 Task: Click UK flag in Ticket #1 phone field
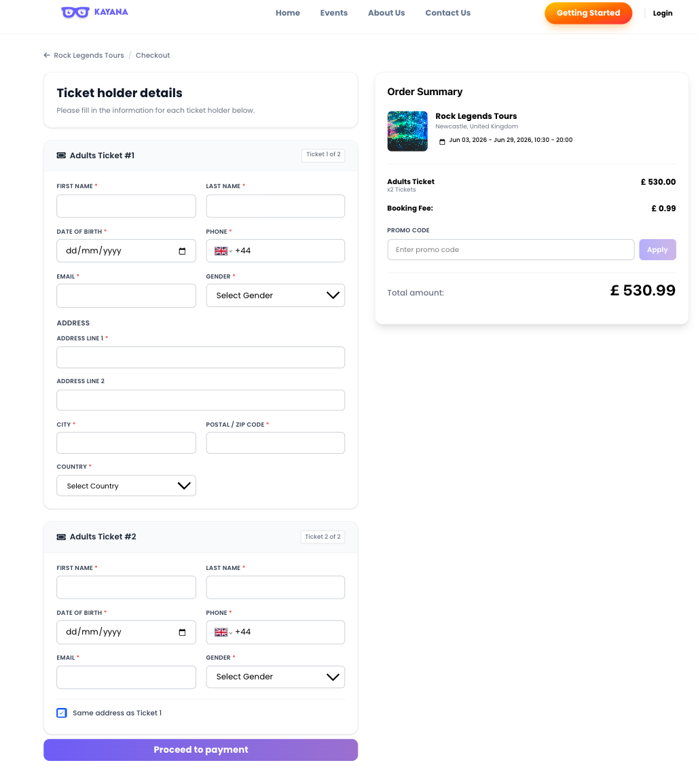(221, 251)
